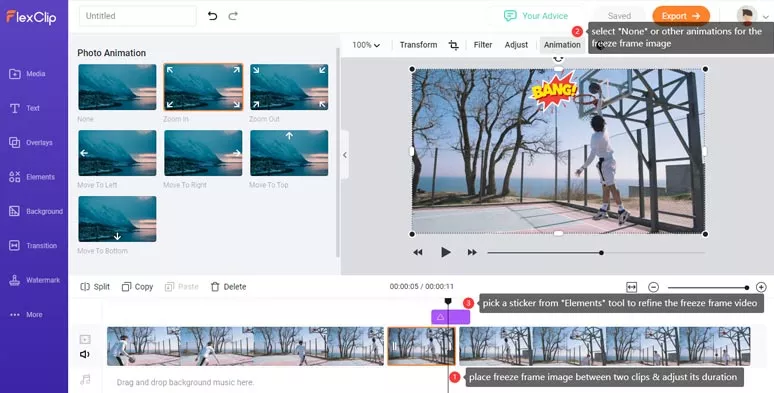Select the first video clip on timeline
Viewport: 774px width, 393px height.
tap(245, 346)
